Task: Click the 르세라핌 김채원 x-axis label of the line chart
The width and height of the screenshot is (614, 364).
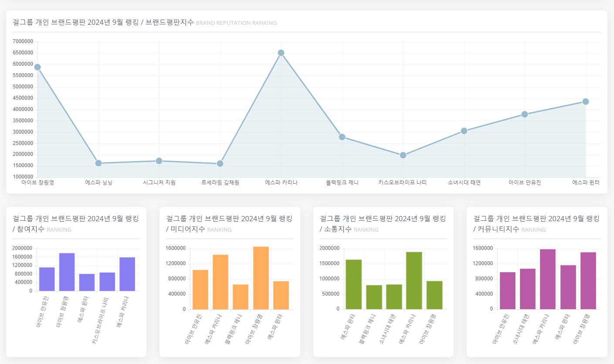Action: pyautogui.click(x=220, y=183)
